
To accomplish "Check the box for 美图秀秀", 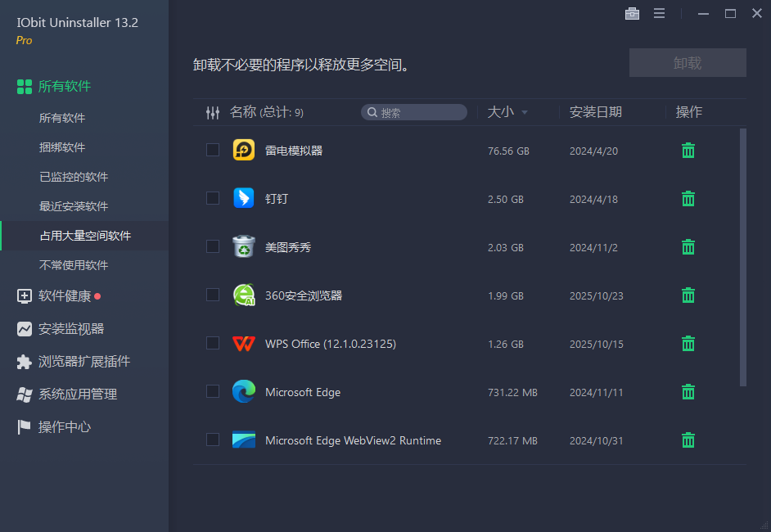I will click(213, 246).
